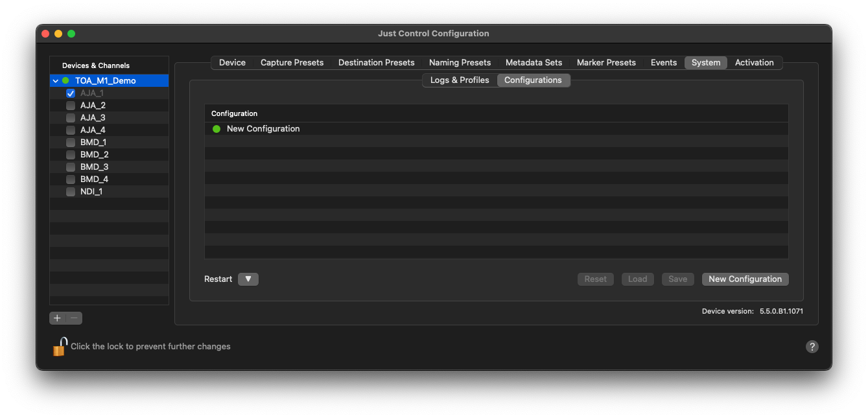Image resolution: width=868 pixels, height=418 pixels.
Task: Switch to Logs & Profiles sub-tab
Action: coord(460,80)
